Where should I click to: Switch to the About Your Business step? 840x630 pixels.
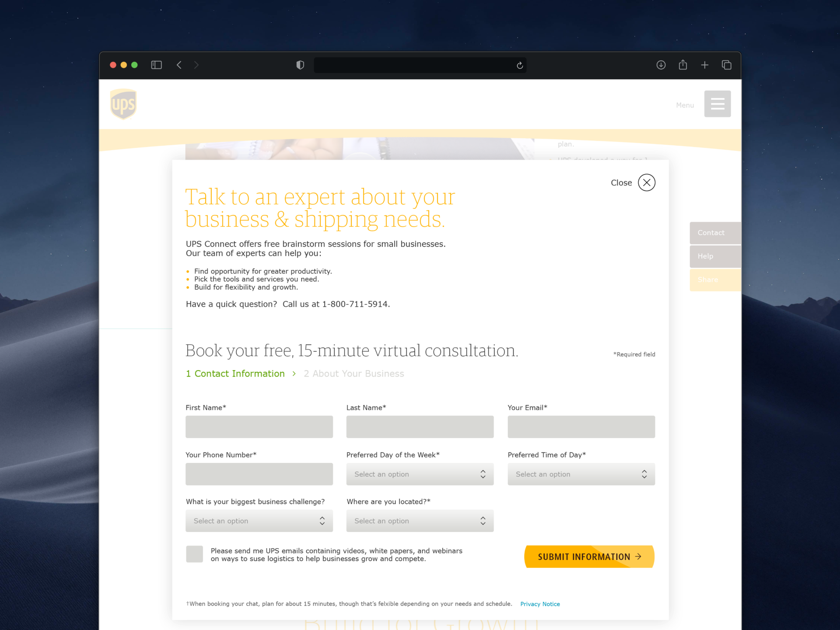click(x=354, y=374)
